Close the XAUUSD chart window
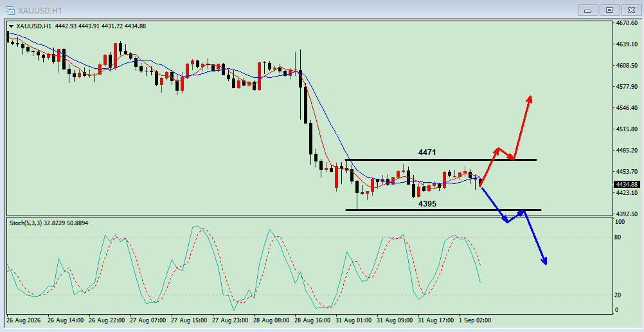 point(631,10)
